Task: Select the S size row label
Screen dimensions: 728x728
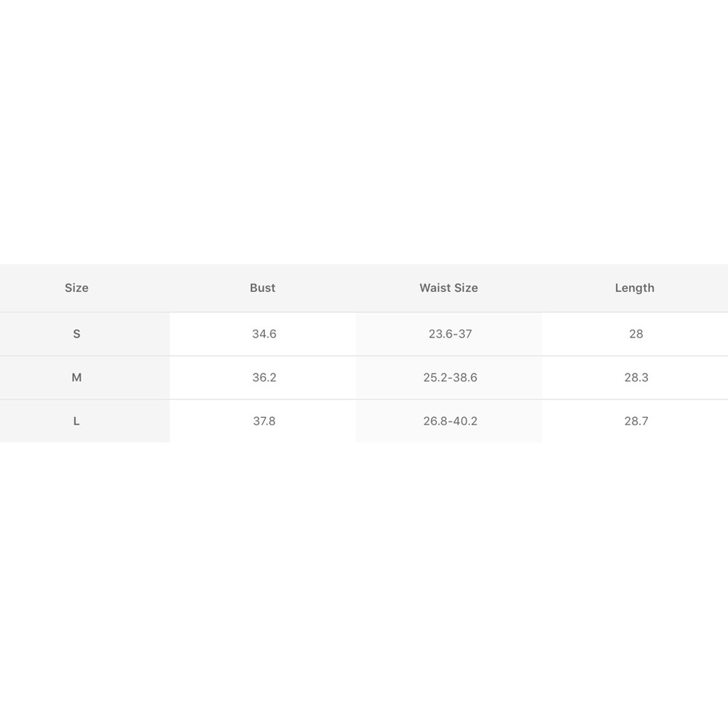Action: pyautogui.click(x=76, y=334)
